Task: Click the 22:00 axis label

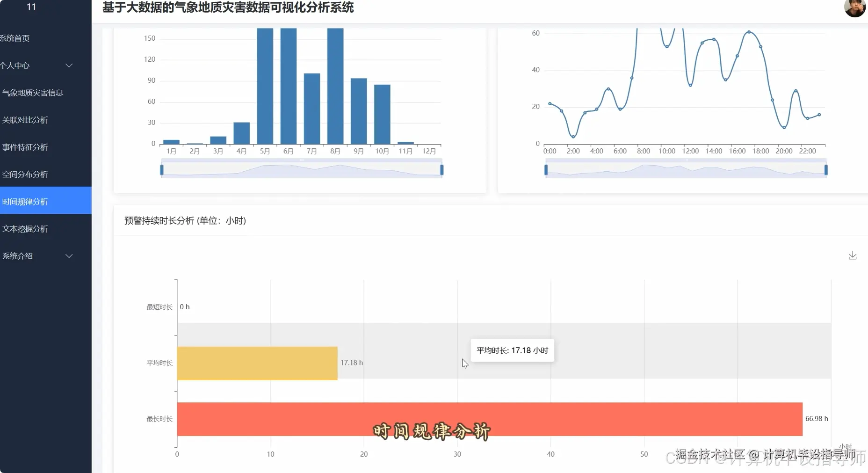Action: tap(808, 151)
